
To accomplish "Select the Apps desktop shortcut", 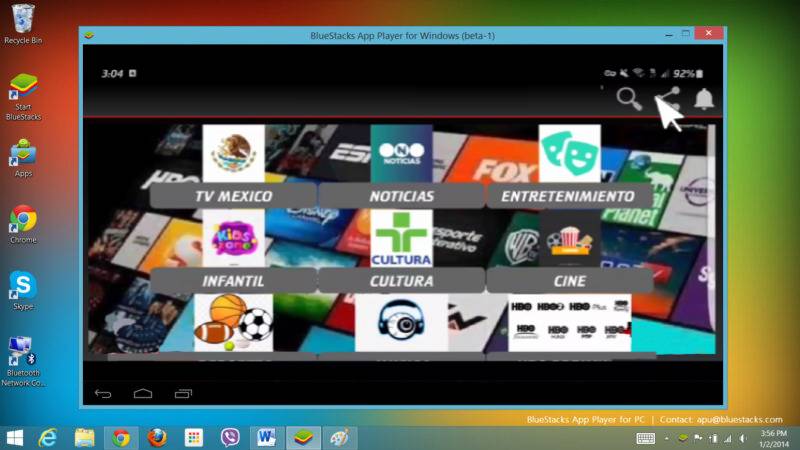I will (x=23, y=158).
